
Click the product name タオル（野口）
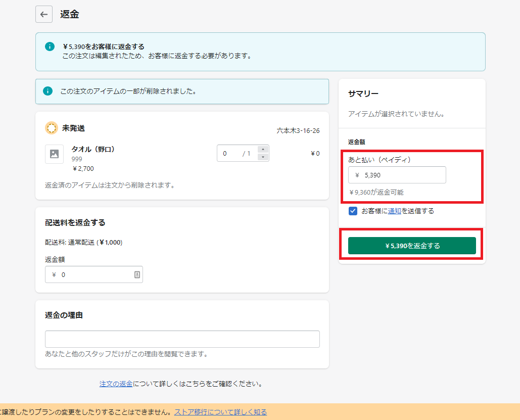point(93,149)
